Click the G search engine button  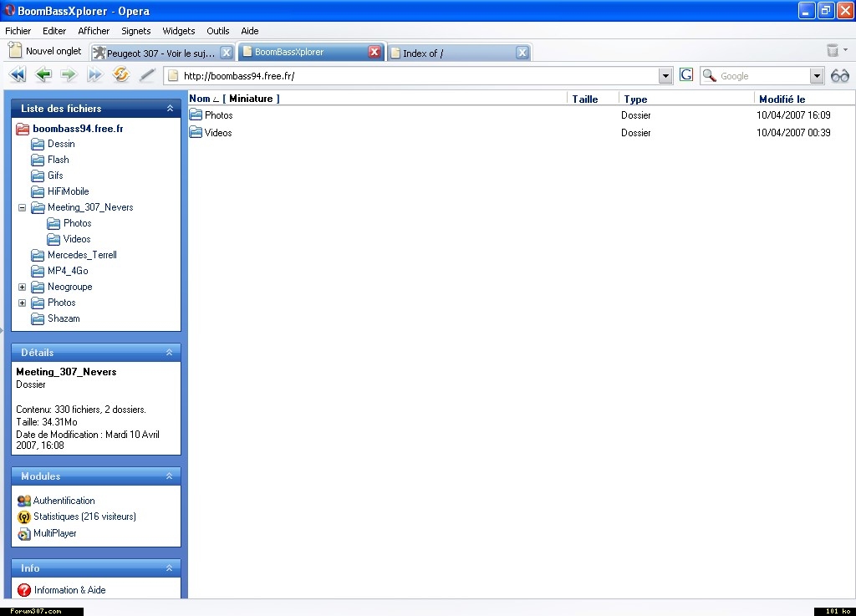click(686, 74)
